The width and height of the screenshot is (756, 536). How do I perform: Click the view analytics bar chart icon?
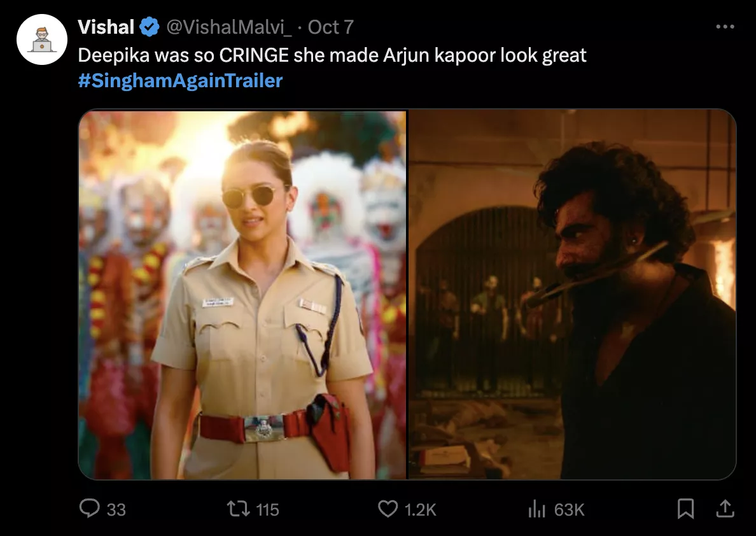(x=537, y=509)
